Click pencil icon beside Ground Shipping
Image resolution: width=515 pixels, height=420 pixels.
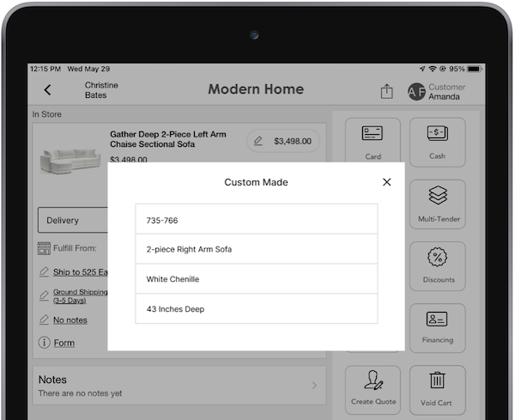click(44, 295)
